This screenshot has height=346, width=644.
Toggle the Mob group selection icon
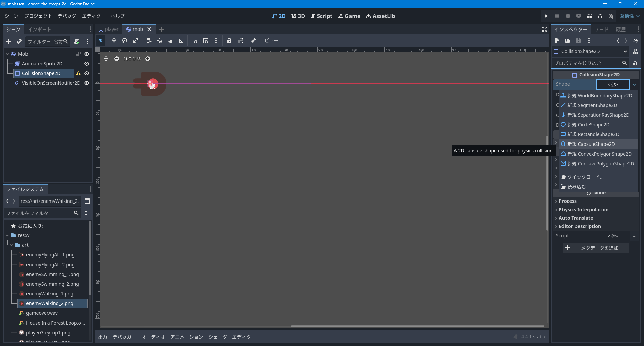pos(78,54)
